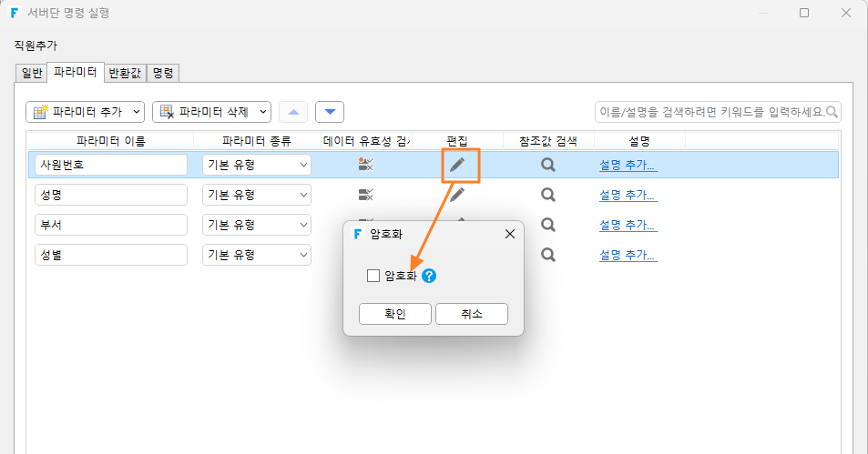Search reference values for 성별
The height and width of the screenshot is (454, 868).
(548, 255)
